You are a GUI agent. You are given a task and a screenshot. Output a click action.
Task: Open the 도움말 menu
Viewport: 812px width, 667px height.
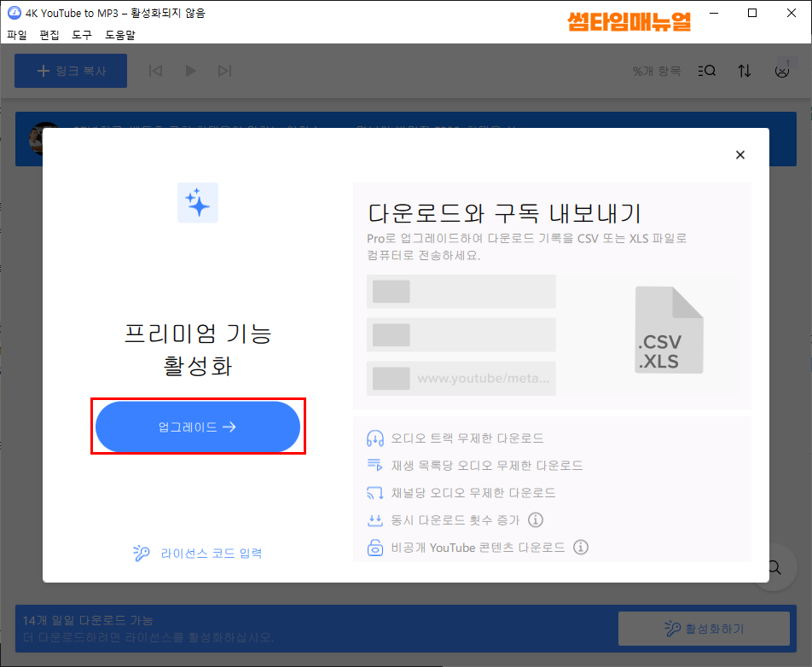tap(120, 35)
